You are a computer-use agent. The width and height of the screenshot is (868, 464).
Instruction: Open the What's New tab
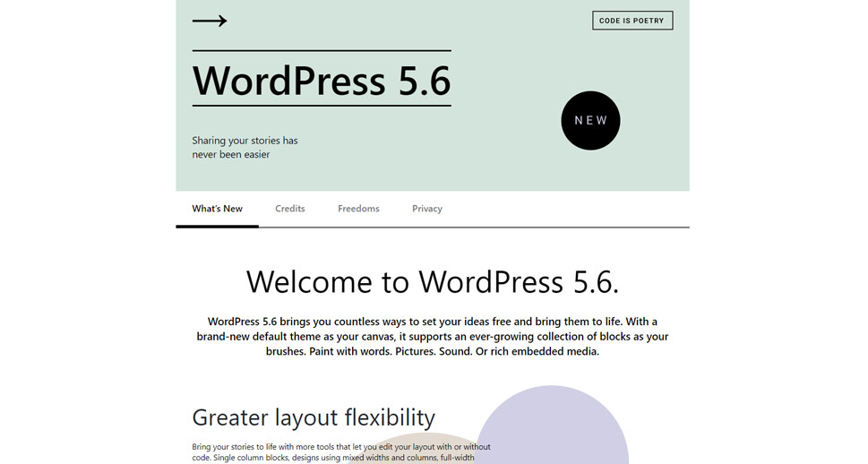[217, 209]
